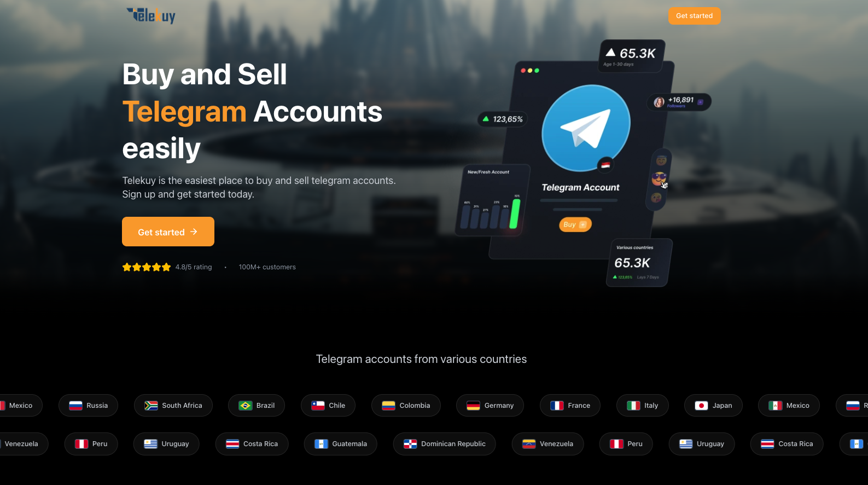Pick the Italy country chip
The image size is (868, 485).
pyautogui.click(x=642, y=406)
